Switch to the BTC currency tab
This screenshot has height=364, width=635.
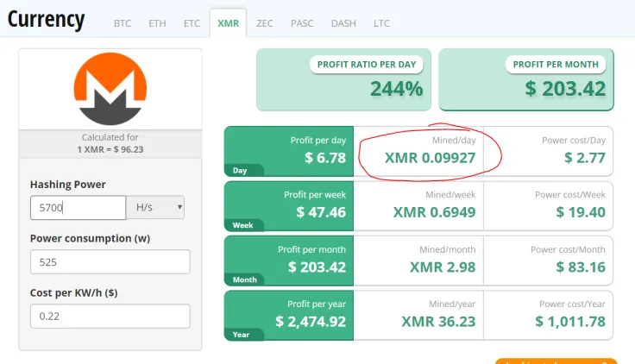(x=123, y=23)
